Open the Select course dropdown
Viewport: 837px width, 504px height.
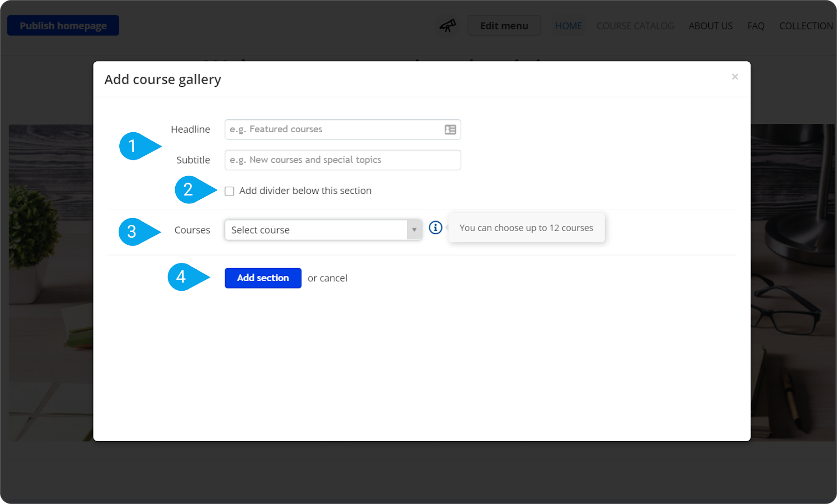click(x=323, y=230)
